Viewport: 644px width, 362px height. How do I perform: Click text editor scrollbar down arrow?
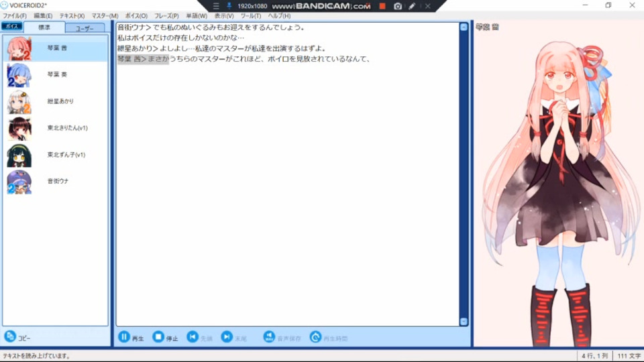tap(464, 321)
